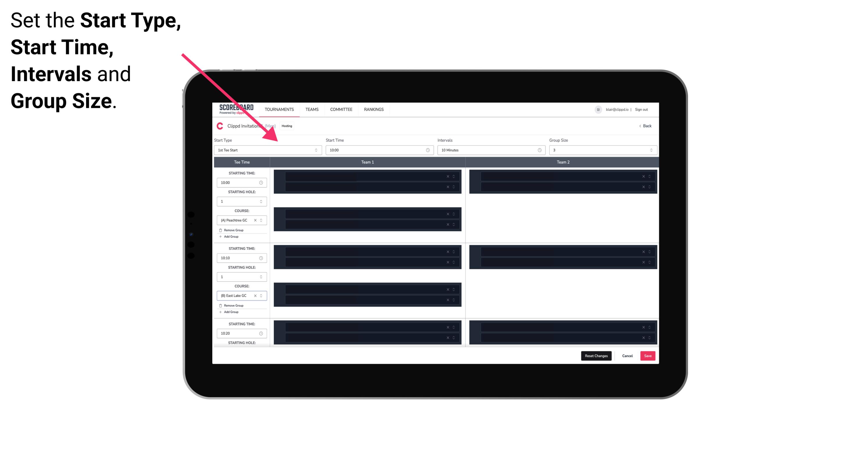Image resolution: width=868 pixels, height=467 pixels.
Task: Select the RANKINGS tab
Action: click(374, 109)
